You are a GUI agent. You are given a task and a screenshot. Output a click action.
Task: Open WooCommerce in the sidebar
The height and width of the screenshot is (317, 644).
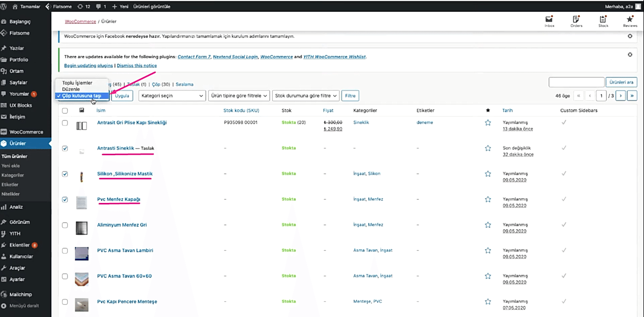(x=26, y=132)
